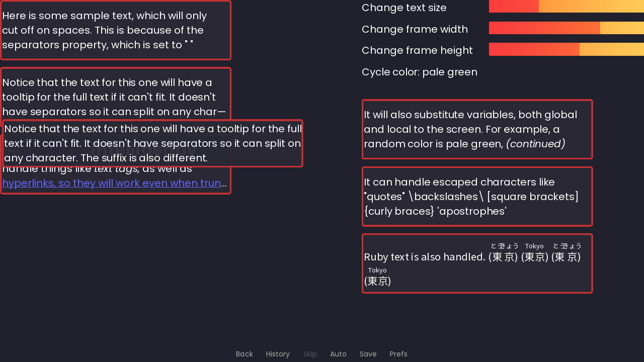Click the Ruby text Tokyo frame
This screenshot has height=362, width=644.
477,263
